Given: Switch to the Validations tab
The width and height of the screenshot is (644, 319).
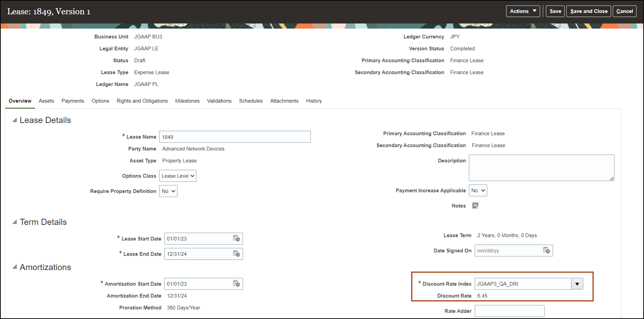Looking at the screenshot, I should 219,101.
